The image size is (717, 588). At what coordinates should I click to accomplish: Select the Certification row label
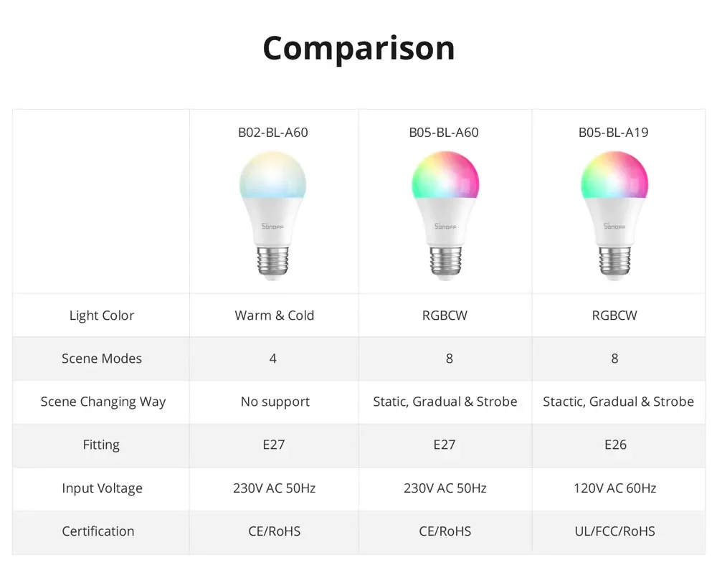point(98,531)
